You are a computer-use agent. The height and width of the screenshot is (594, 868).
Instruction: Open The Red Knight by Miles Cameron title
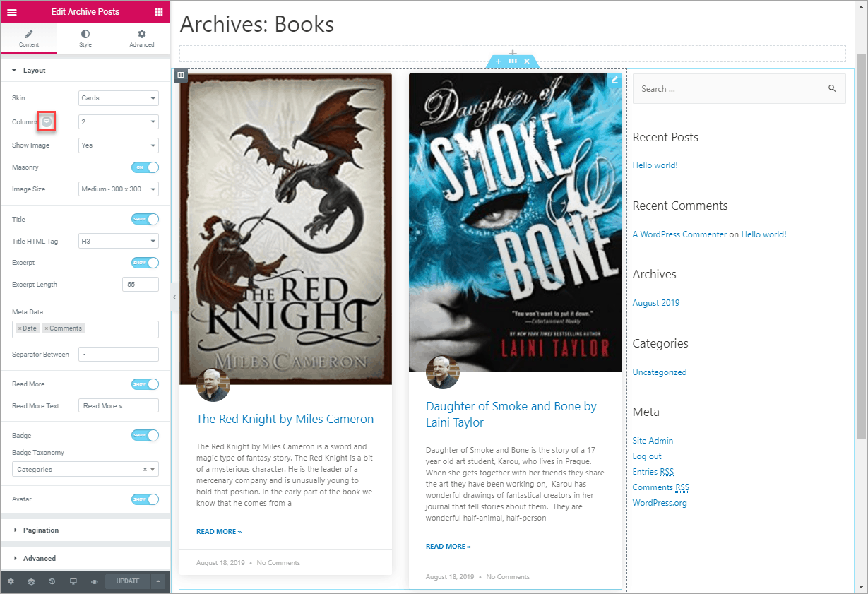285,419
